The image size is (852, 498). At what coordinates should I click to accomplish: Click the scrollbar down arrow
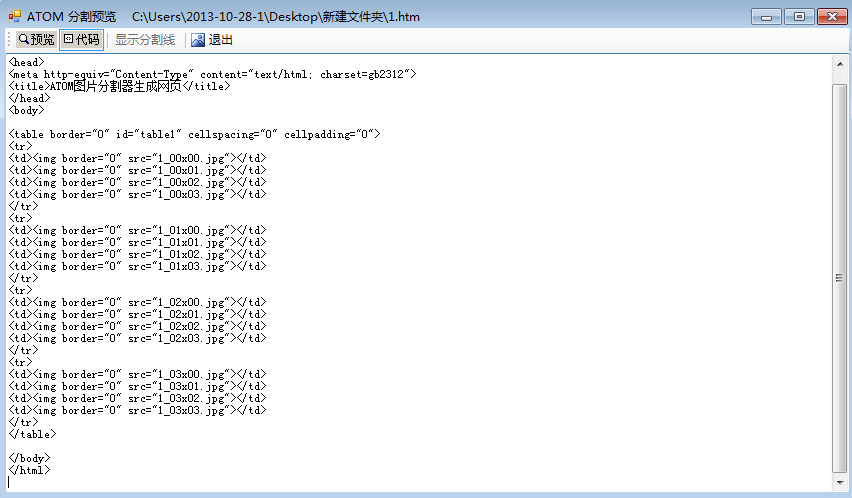[838, 482]
